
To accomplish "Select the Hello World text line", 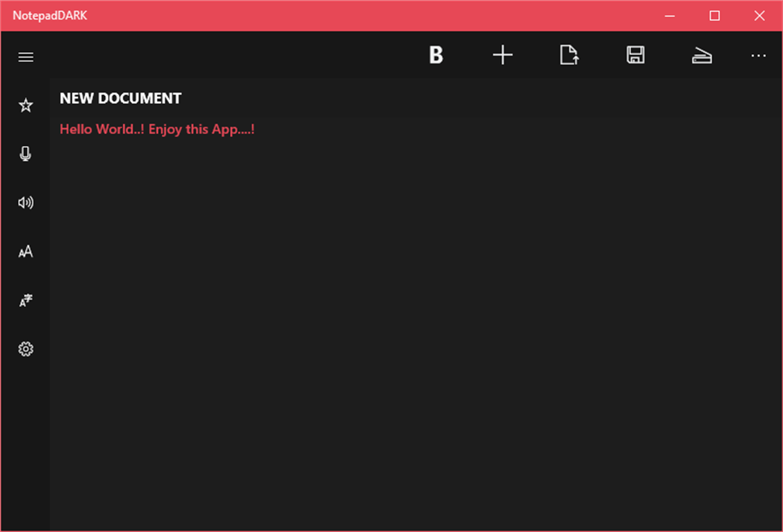I will [158, 129].
